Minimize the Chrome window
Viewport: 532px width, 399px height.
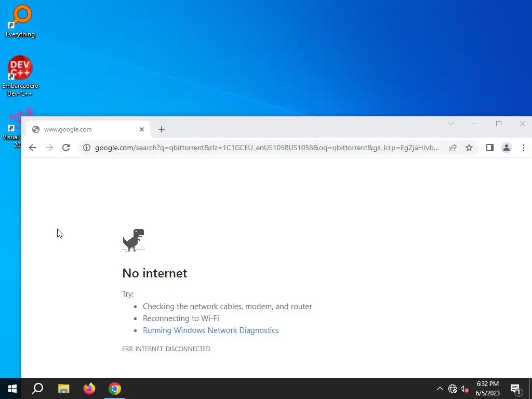point(475,124)
